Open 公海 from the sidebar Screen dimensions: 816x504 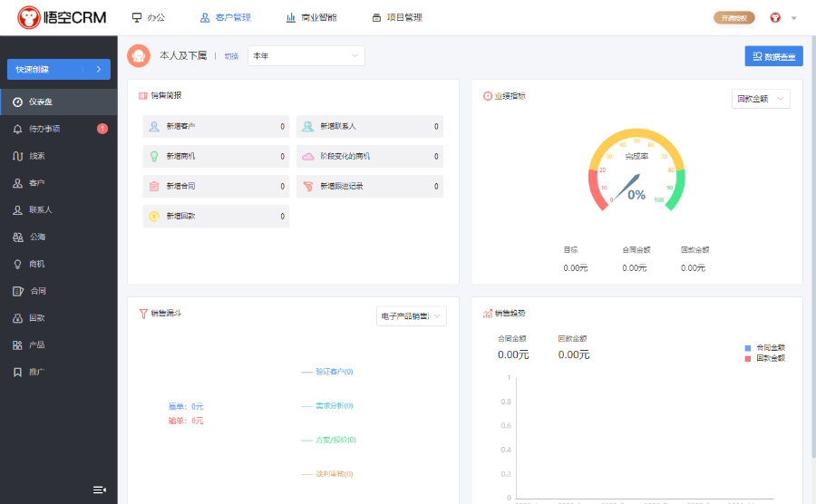(18, 237)
